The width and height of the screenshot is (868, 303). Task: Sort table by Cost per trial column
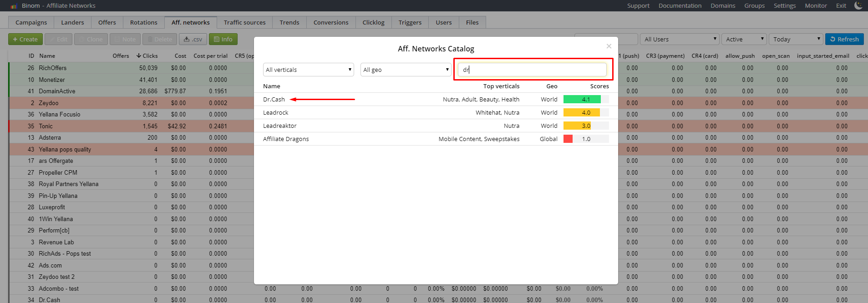[210, 56]
